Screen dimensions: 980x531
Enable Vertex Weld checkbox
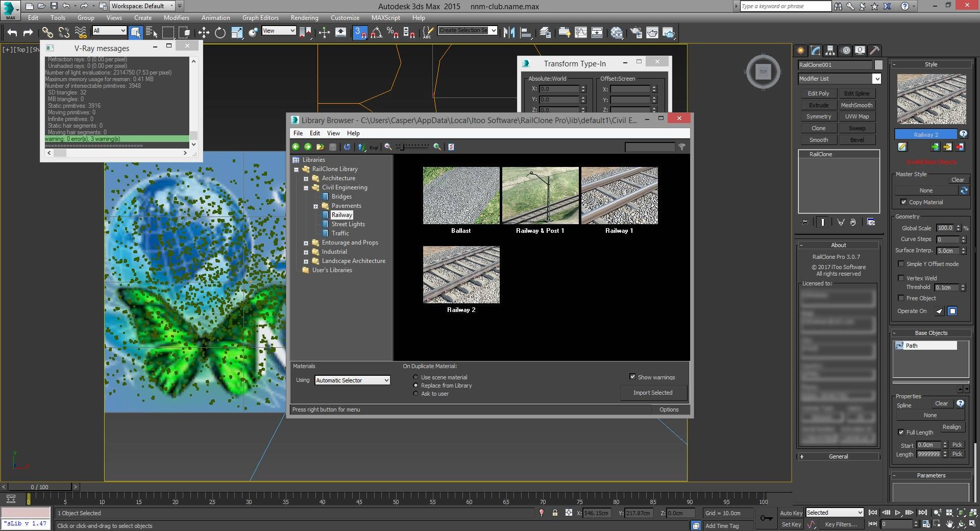[x=901, y=278]
